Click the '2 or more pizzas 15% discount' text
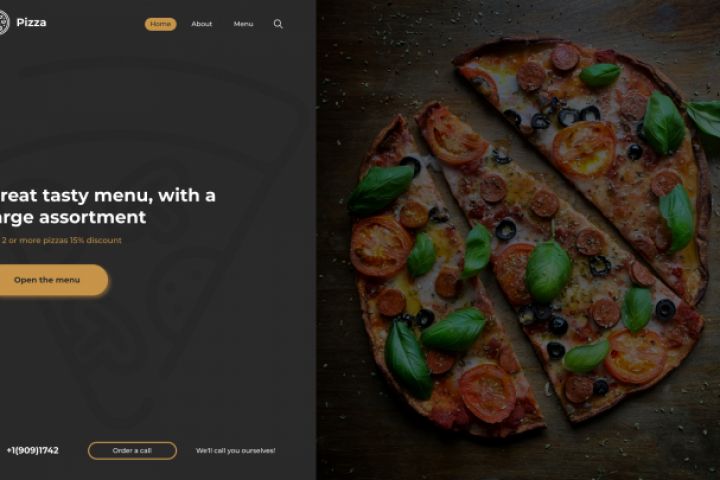The image size is (720, 480). click(61, 240)
